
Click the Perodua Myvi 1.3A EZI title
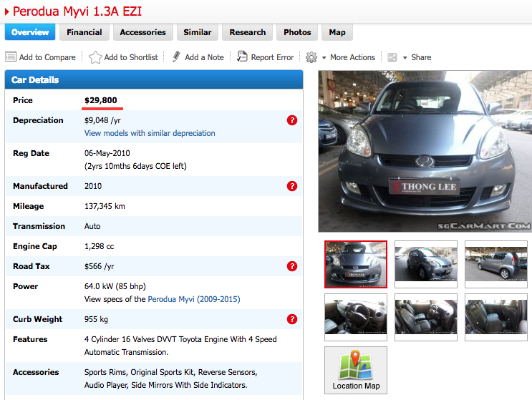[77, 11]
